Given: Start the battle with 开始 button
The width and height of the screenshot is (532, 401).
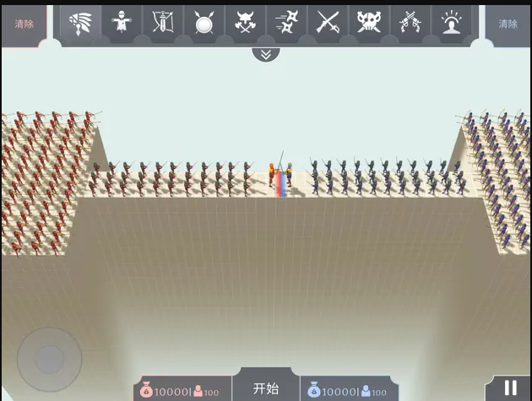Looking at the screenshot, I should 266,388.
